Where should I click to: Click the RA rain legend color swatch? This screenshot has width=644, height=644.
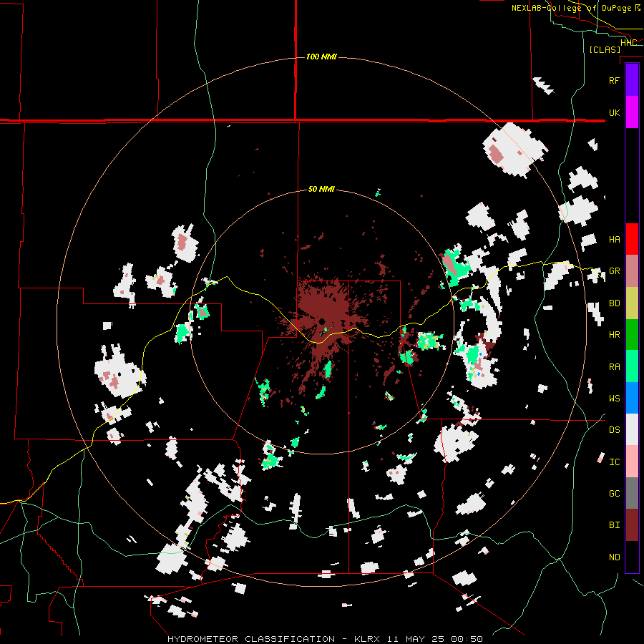click(632, 366)
